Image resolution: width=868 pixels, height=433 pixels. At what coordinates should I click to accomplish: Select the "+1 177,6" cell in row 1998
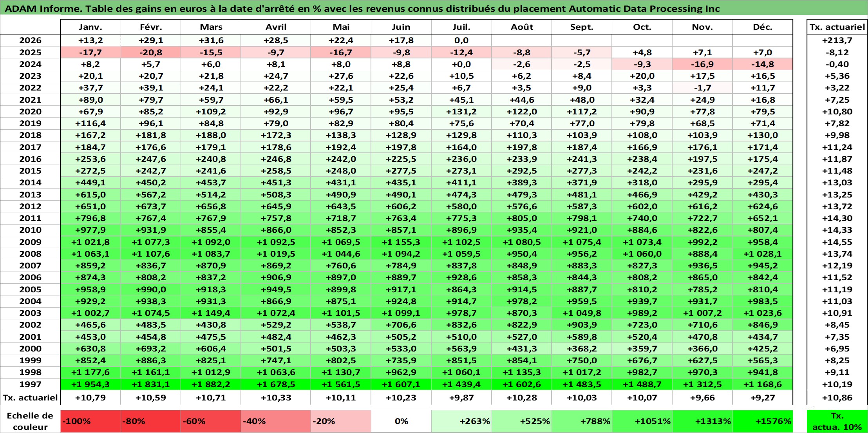90,372
